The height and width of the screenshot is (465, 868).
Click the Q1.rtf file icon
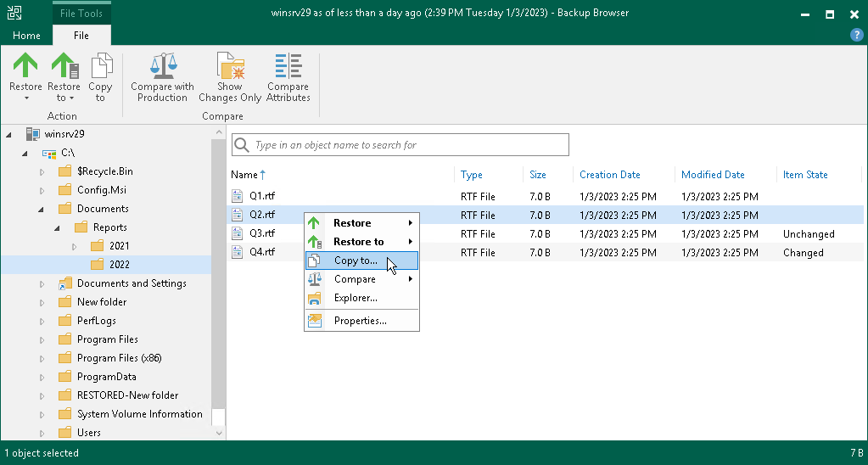237,195
